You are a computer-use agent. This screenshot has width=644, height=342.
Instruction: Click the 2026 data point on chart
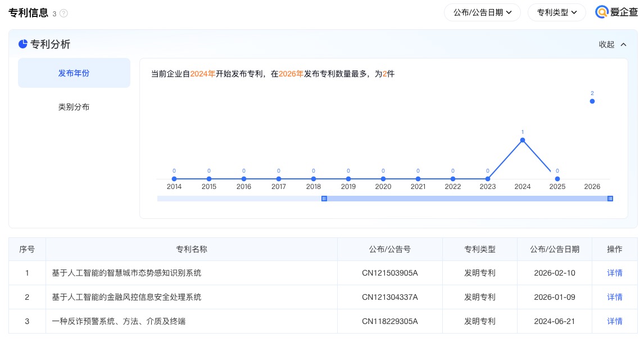click(592, 101)
